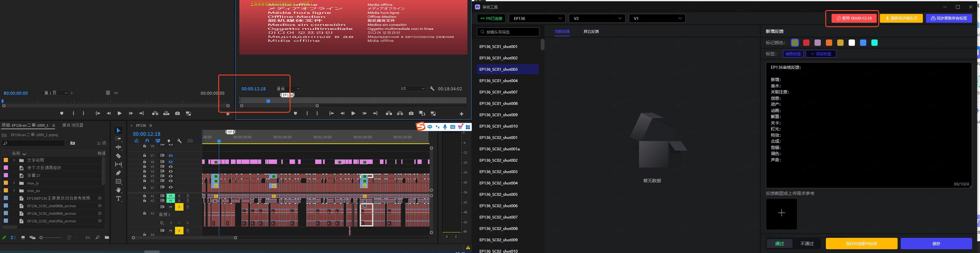Expand the mov_ly bin folder
Image resolution: width=980 pixels, height=253 pixels.
[x=14, y=183]
